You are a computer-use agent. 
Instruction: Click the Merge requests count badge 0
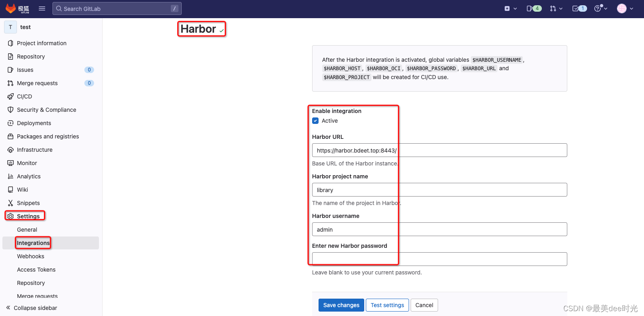(x=89, y=83)
